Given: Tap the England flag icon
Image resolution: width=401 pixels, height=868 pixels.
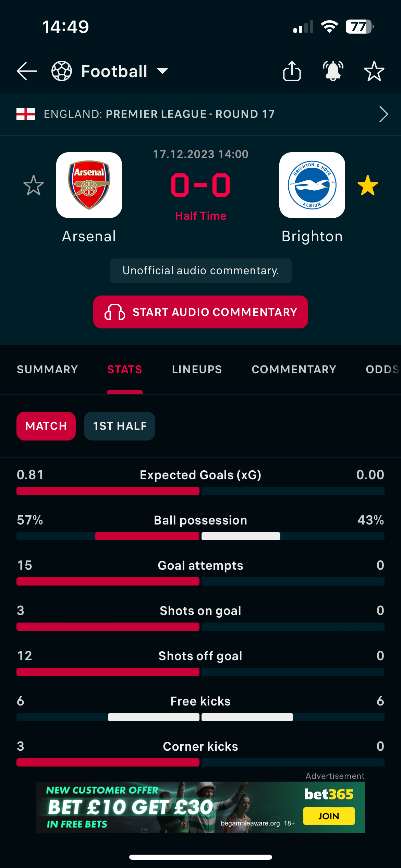Looking at the screenshot, I should (x=26, y=114).
